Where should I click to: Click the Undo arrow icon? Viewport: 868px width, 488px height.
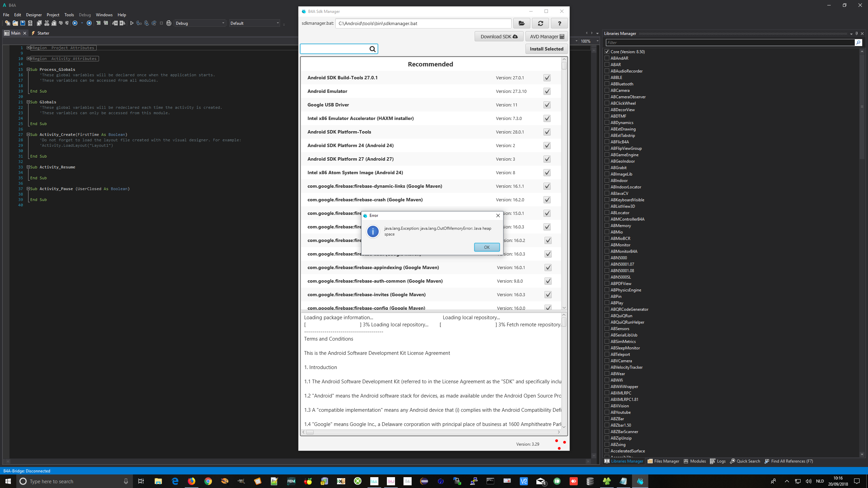point(61,23)
